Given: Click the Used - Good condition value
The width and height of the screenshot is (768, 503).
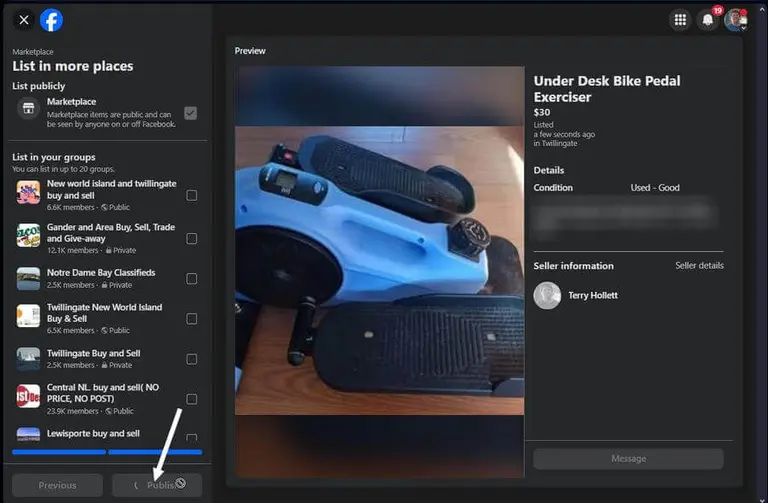Looking at the screenshot, I should (655, 188).
